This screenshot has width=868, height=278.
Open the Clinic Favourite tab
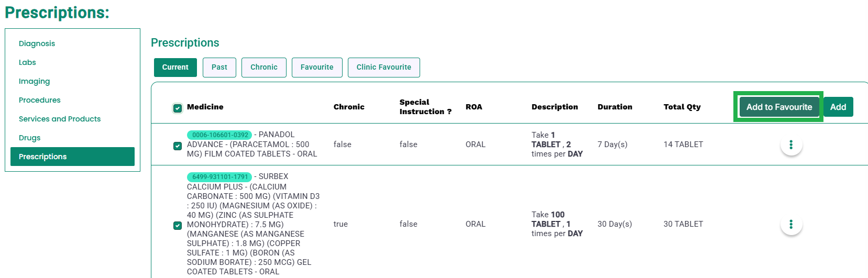click(384, 67)
